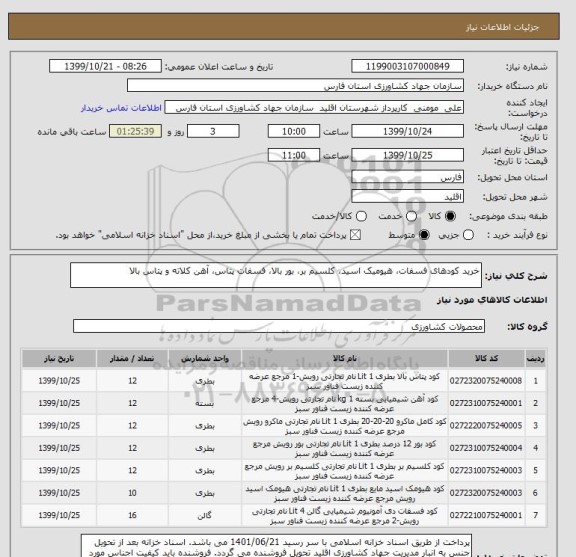
Task: Click the تاریخ نیاز column header
Action: tap(59, 359)
